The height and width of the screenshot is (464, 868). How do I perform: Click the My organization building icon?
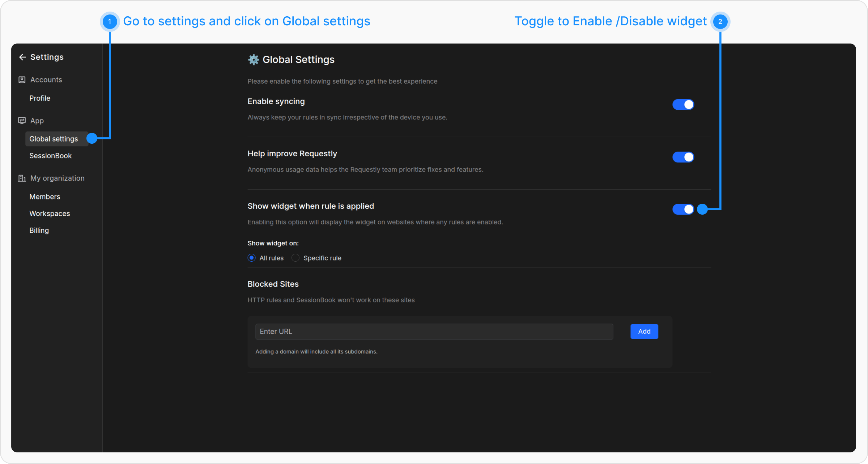[x=22, y=178]
